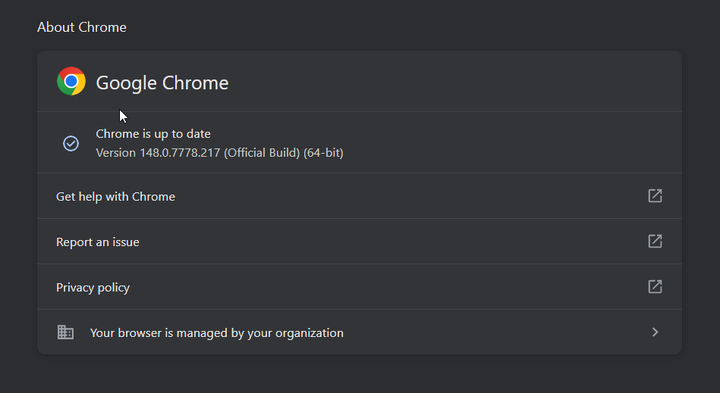Click the organization building icon
This screenshot has width=720, height=393.
coord(65,332)
